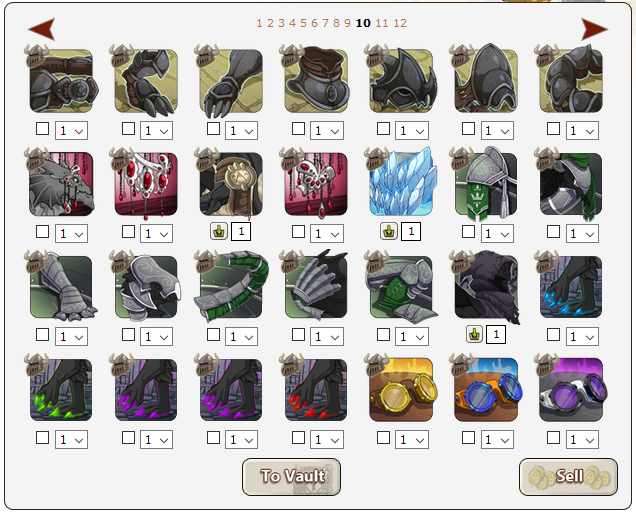Click the green-clawed black feet item

pyautogui.click(x=61, y=389)
